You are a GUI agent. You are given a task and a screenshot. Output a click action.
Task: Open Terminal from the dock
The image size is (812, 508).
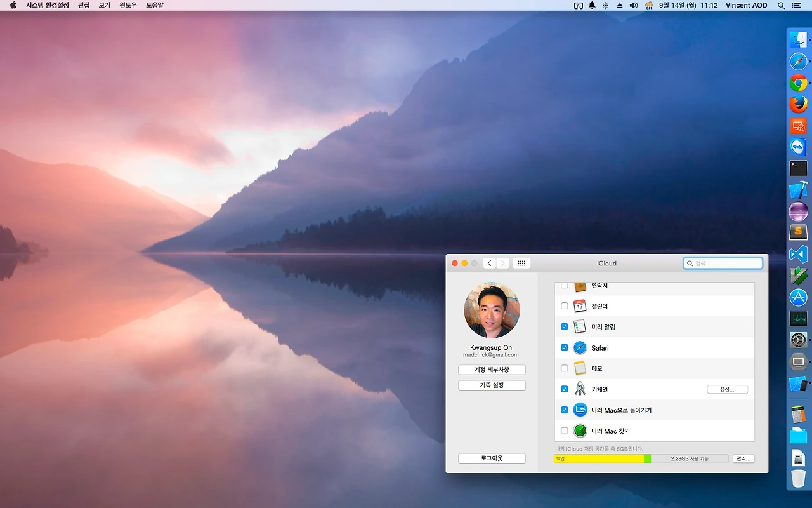click(798, 168)
